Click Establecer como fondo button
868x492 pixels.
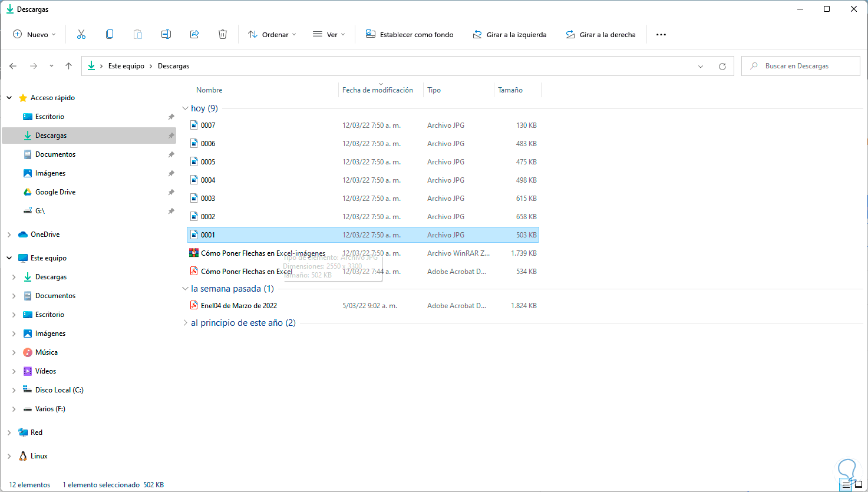click(410, 35)
